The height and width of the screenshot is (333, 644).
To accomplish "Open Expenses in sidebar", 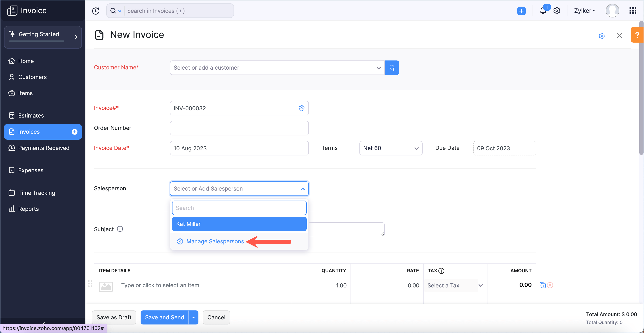I will coord(43,170).
